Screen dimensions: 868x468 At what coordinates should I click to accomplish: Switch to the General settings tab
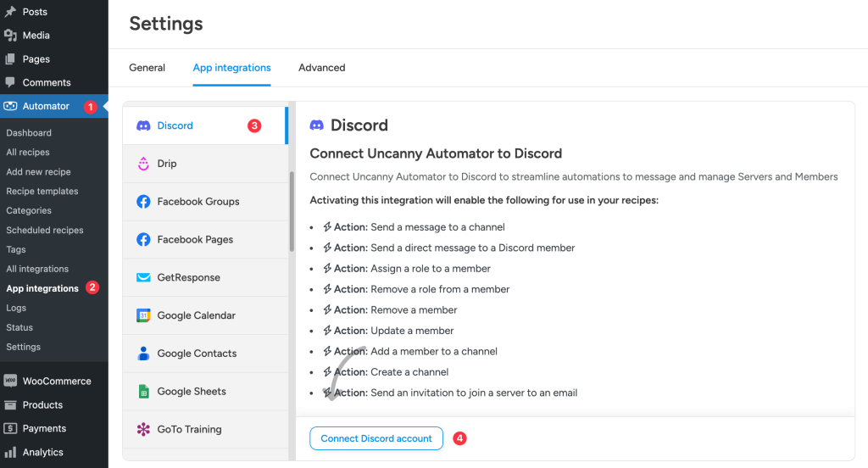tap(147, 68)
